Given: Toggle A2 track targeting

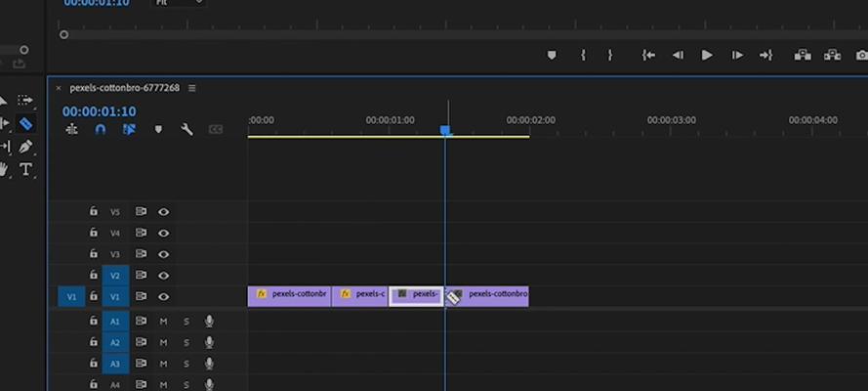Looking at the screenshot, I should 115,343.
